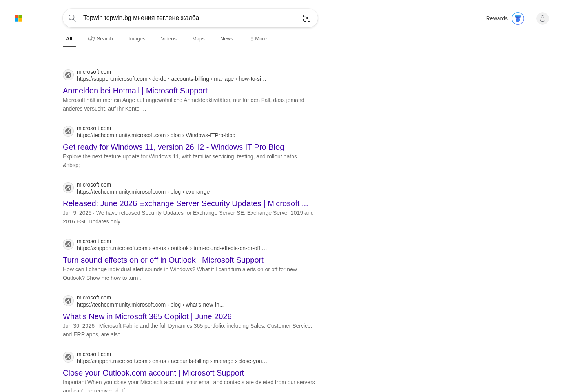Switch to the Videos tab

169,39
